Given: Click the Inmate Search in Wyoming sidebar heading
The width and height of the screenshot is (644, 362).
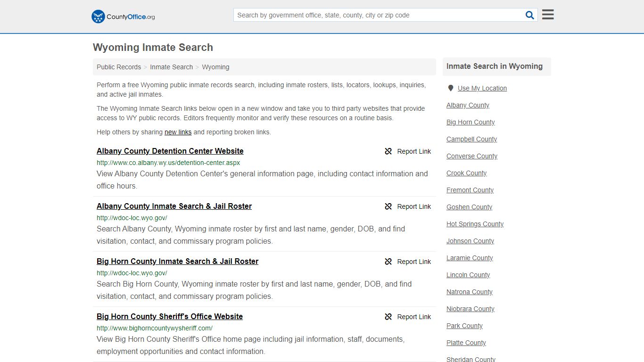Looking at the screenshot, I should click(495, 66).
